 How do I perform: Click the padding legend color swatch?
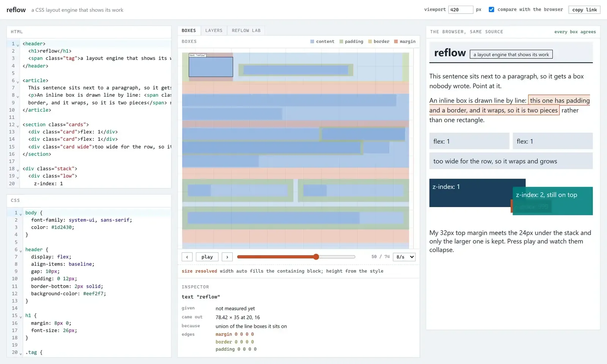341,41
